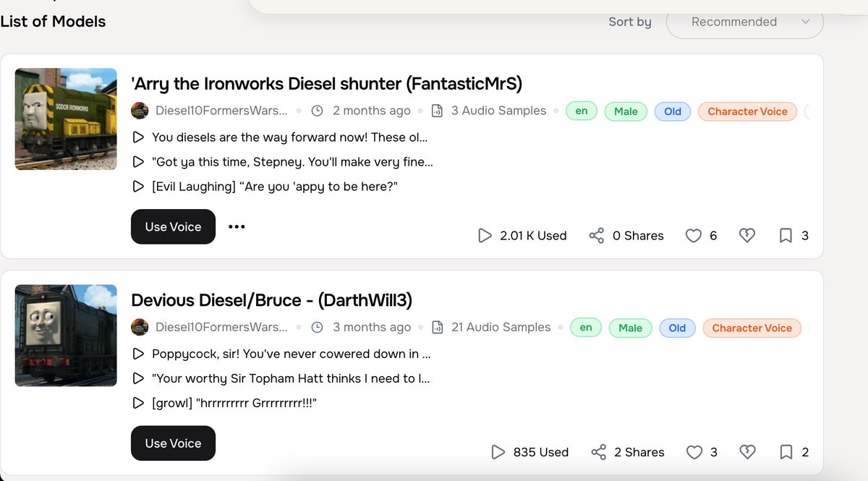Click the "835 Used" count
The width and height of the screenshot is (868, 481).
[x=541, y=452]
